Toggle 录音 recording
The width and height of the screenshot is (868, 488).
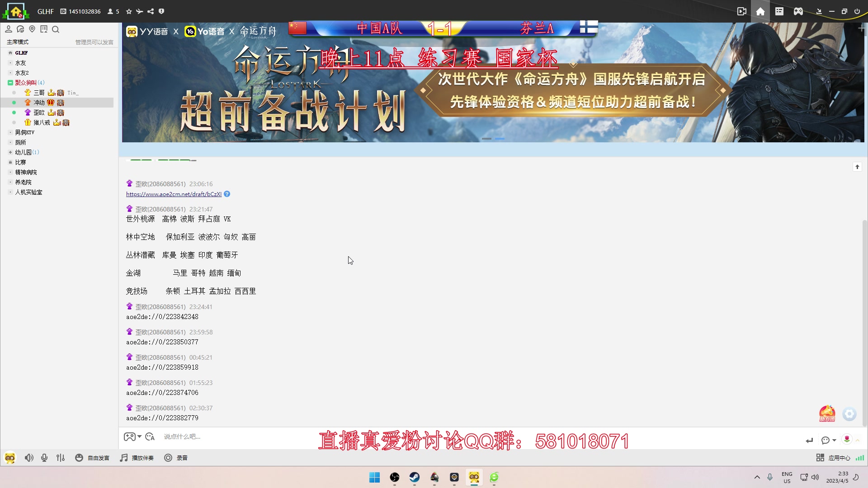(176, 458)
